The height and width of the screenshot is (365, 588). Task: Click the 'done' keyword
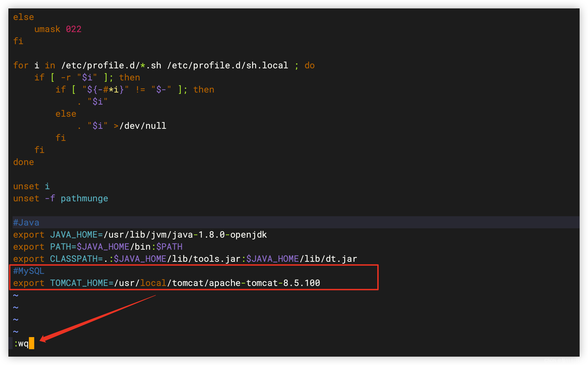23,162
